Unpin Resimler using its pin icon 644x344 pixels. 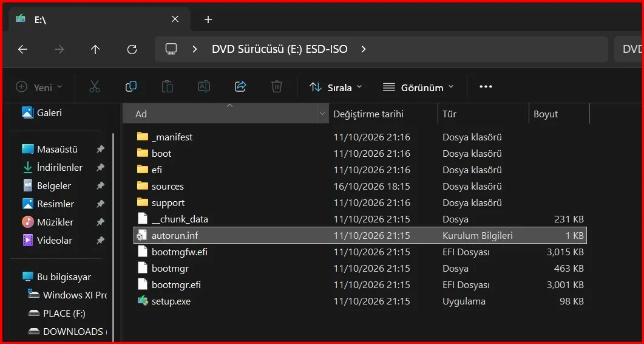[x=100, y=204]
